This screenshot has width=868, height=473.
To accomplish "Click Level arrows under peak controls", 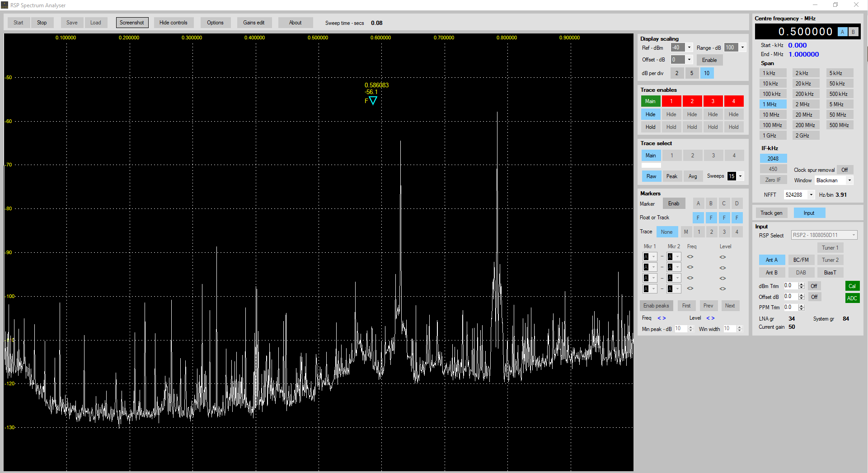I will 710,318.
